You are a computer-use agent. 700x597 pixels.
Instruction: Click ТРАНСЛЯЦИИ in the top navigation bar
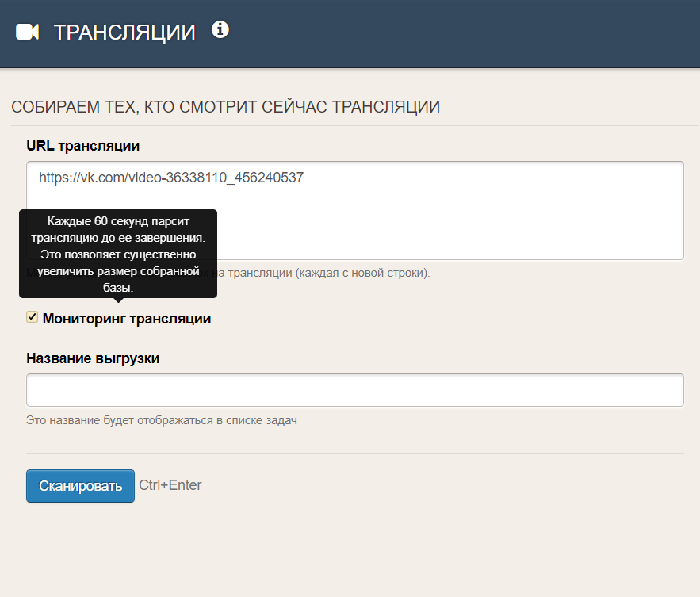(x=124, y=32)
